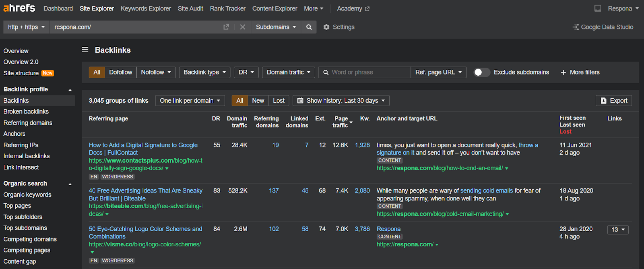This screenshot has height=269, width=644.
Task: Open the Show history dropdown
Action: [x=341, y=101]
